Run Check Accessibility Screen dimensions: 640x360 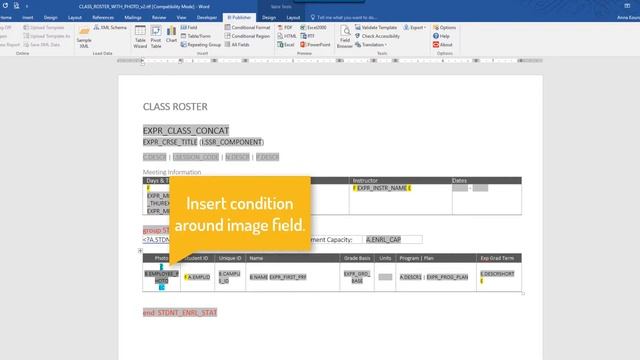[x=377, y=36]
